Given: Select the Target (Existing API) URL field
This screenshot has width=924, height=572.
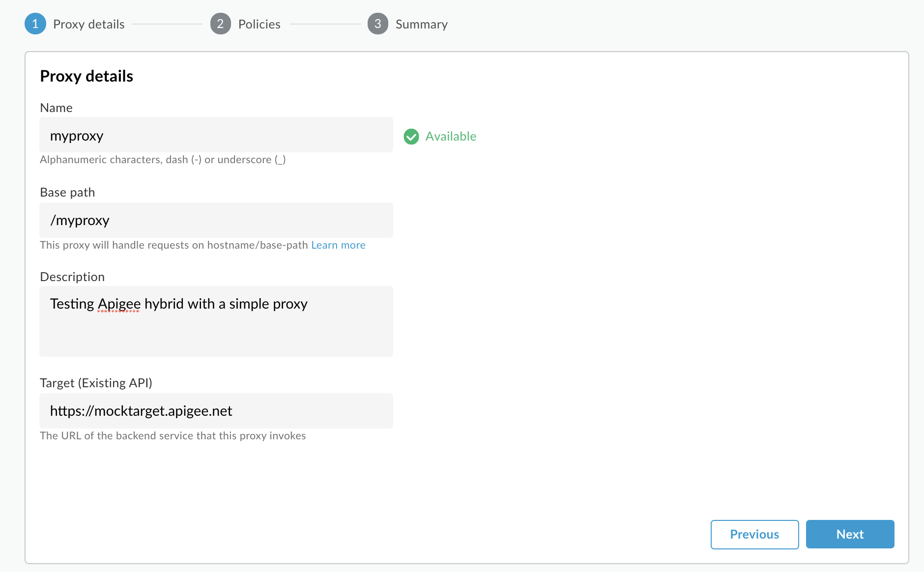Looking at the screenshot, I should pyautogui.click(x=216, y=411).
